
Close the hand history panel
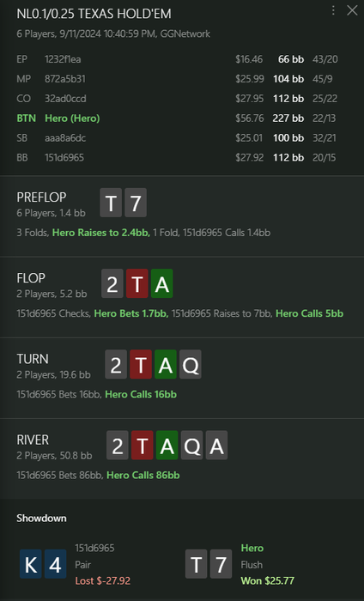tap(352, 10)
